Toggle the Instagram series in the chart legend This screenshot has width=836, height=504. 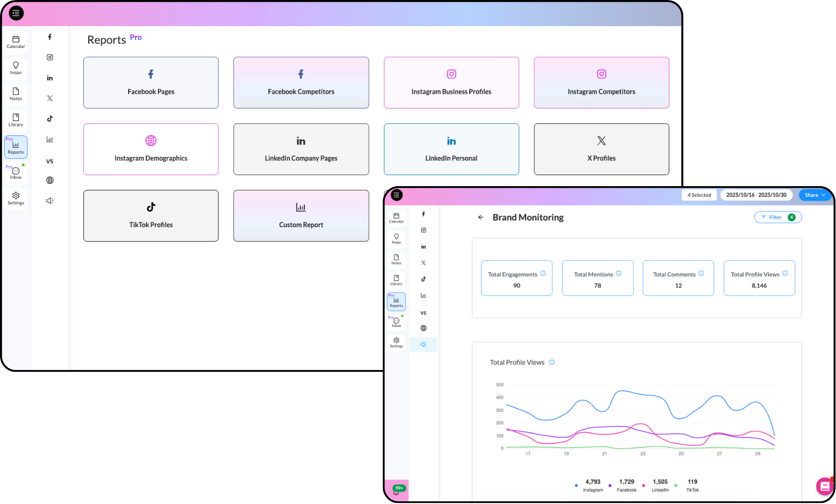point(589,485)
